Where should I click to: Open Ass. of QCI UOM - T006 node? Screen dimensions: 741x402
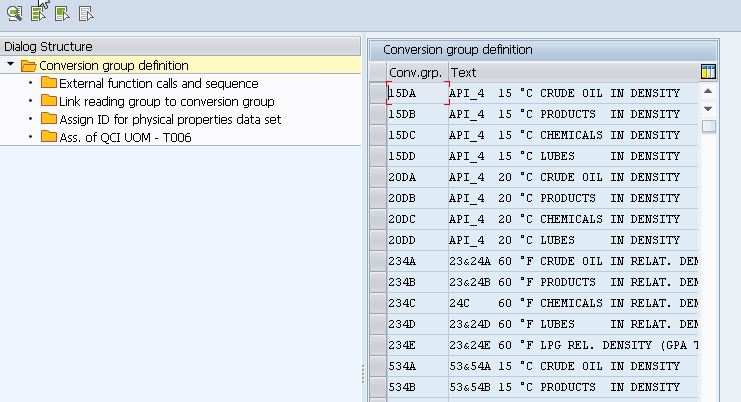pyautogui.click(x=125, y=137)
